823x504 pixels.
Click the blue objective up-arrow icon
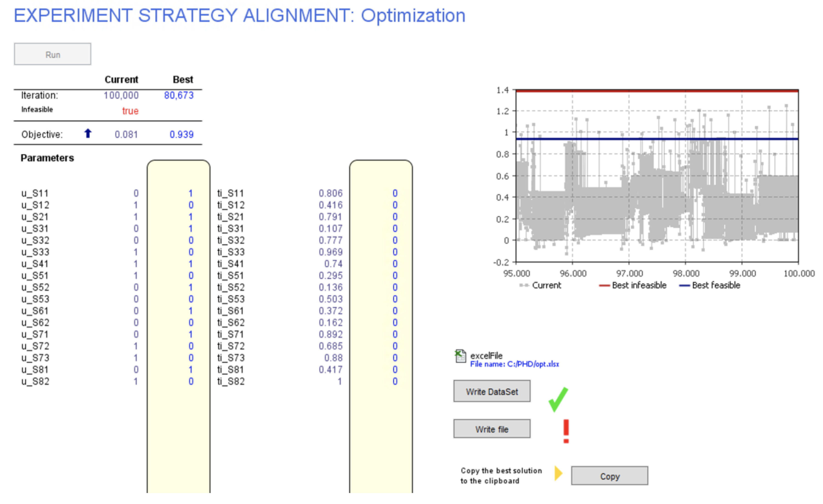click(88, 134)
